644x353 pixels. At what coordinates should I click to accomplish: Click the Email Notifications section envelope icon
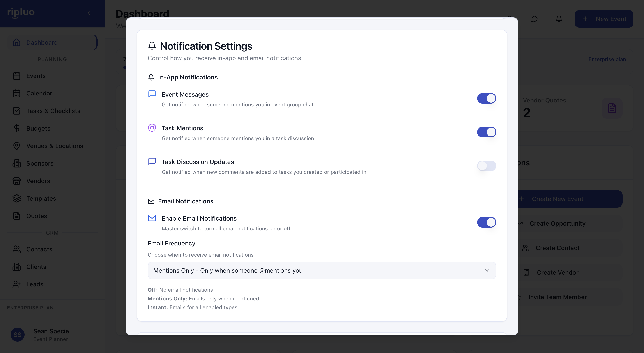(x=151, y=201)
